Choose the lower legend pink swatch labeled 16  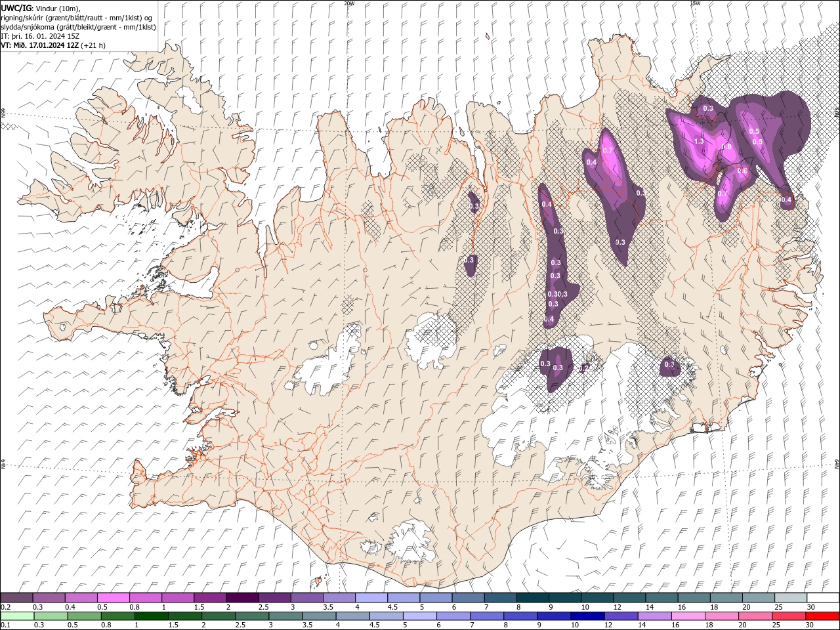click(x=688, y=616)
